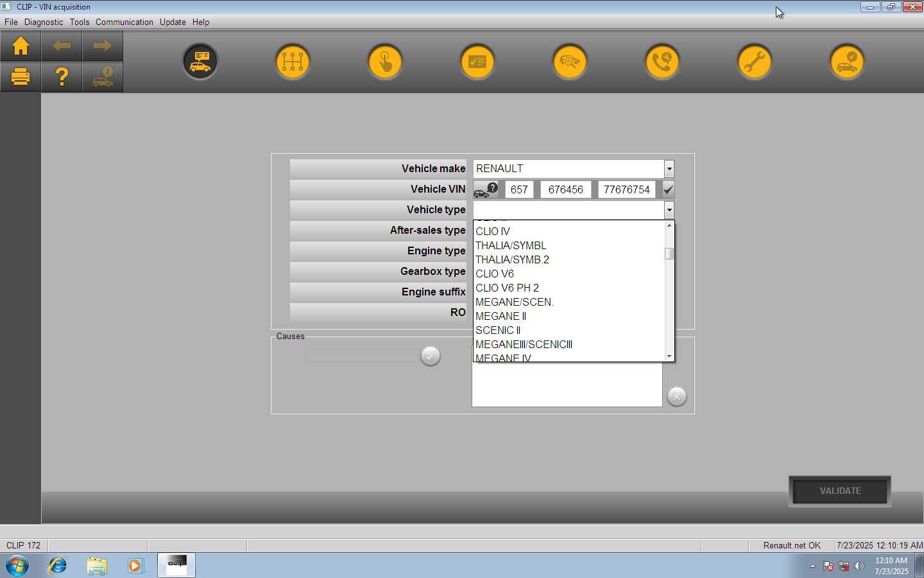Click the round X cancel button

coord(677,396)
